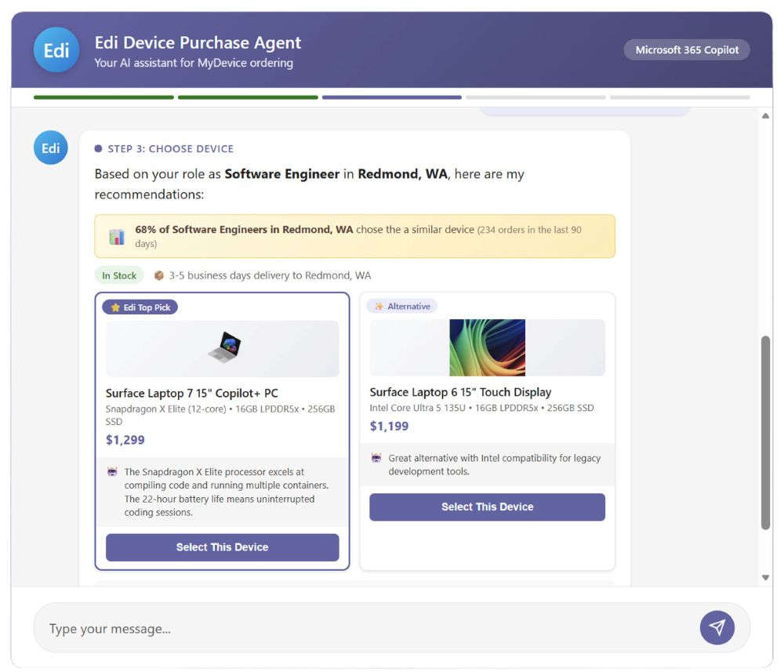Screen dimensions: 784x672
Task: Select the Surface Laptop 7 device
Action: click(x=223, y=547)
